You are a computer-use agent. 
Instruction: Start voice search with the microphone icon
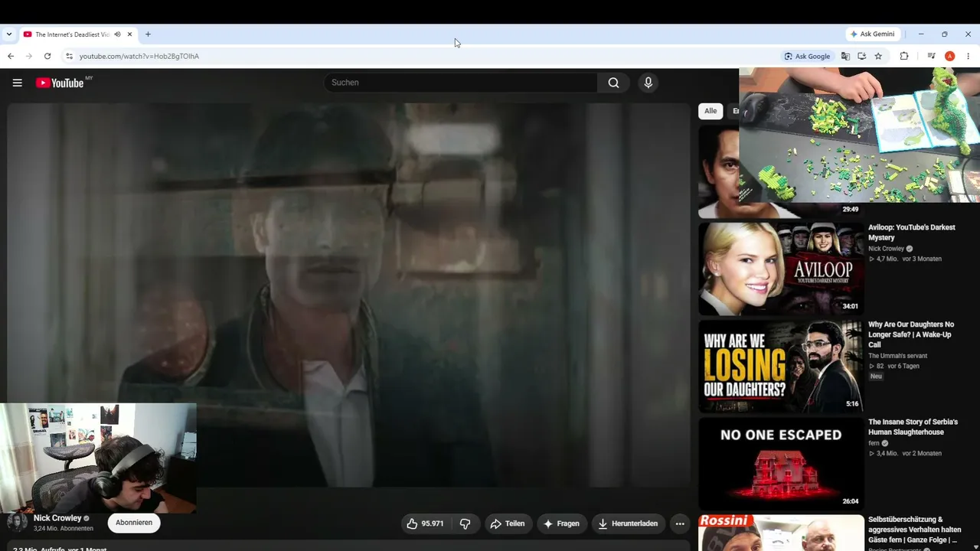(x=648, y=83)
